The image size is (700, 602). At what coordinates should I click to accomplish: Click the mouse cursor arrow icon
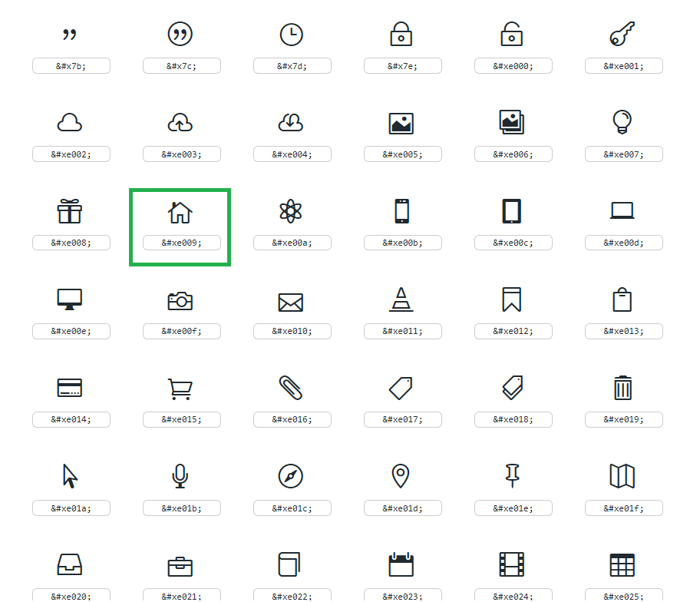point(70,476)
